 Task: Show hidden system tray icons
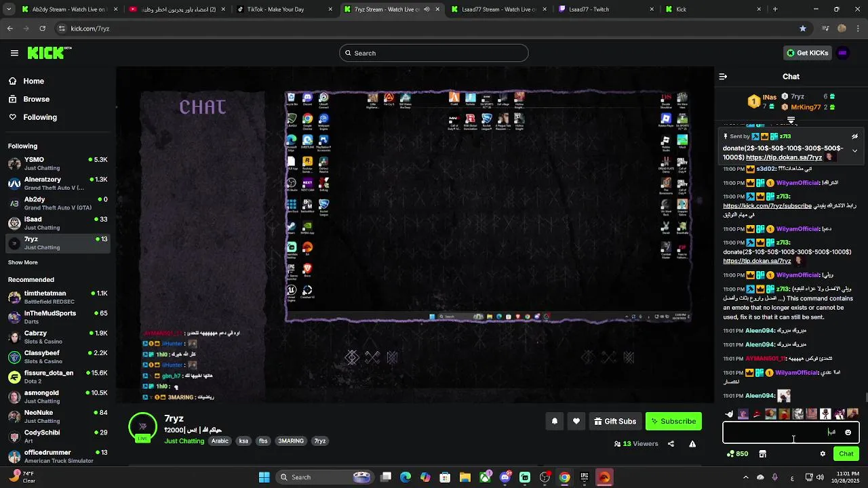point(745,477)
